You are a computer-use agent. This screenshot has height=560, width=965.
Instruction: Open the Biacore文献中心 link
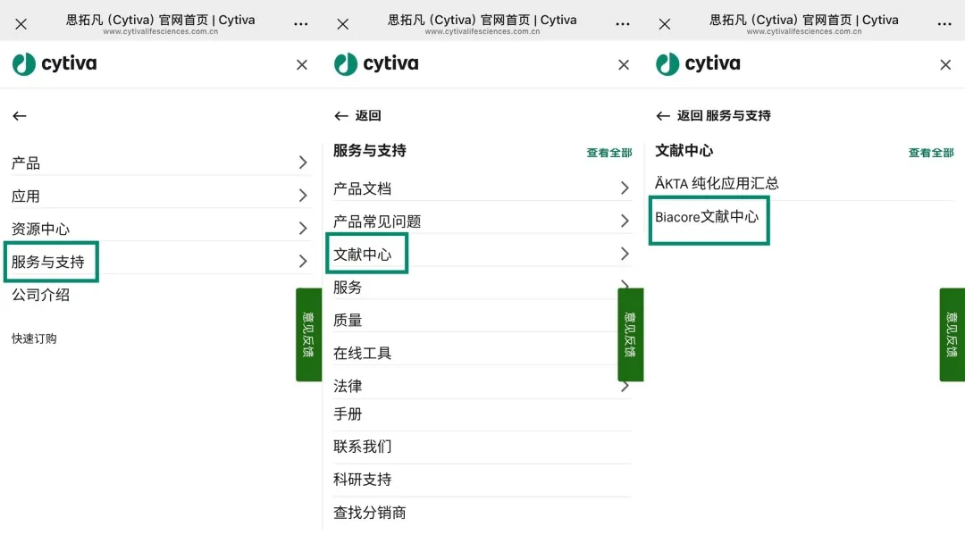tap(707, 217)
